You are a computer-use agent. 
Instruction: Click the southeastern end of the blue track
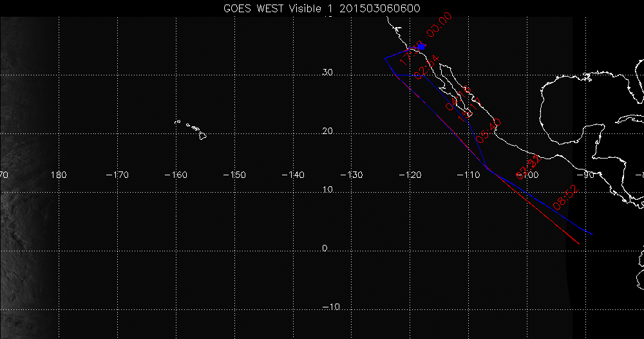(x=591, y=233)
